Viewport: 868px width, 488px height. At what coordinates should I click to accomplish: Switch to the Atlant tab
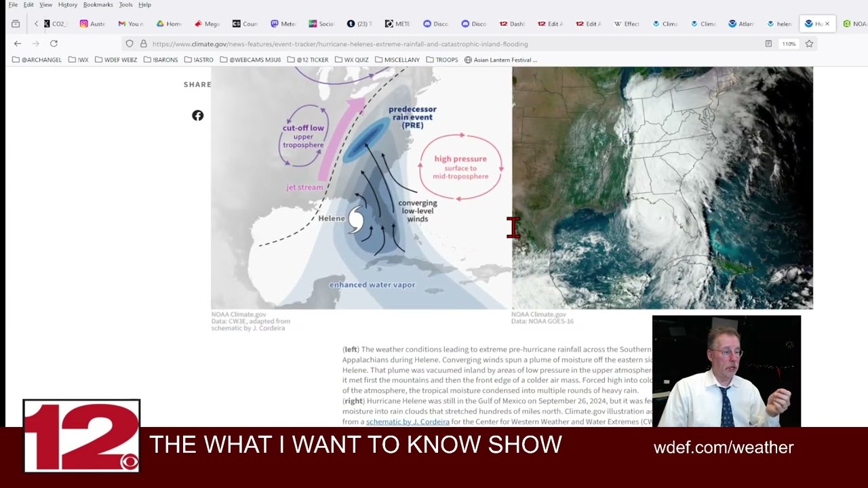coord(741,24)
